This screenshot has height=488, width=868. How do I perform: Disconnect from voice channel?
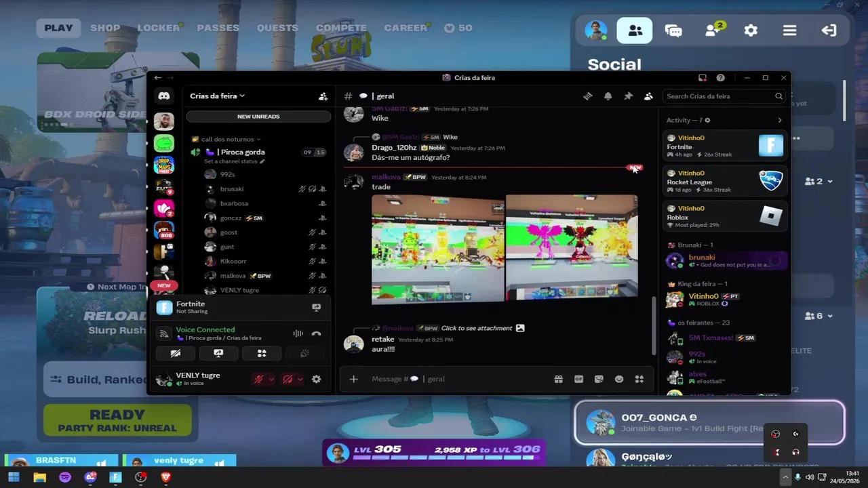pyautogui.click(x=316, y=333)
